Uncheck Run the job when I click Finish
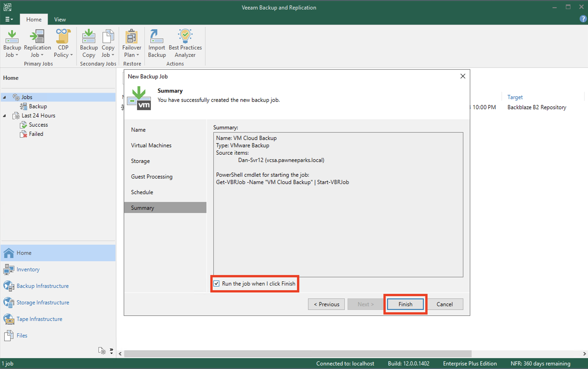588x369 pixels. click(217, 284)
